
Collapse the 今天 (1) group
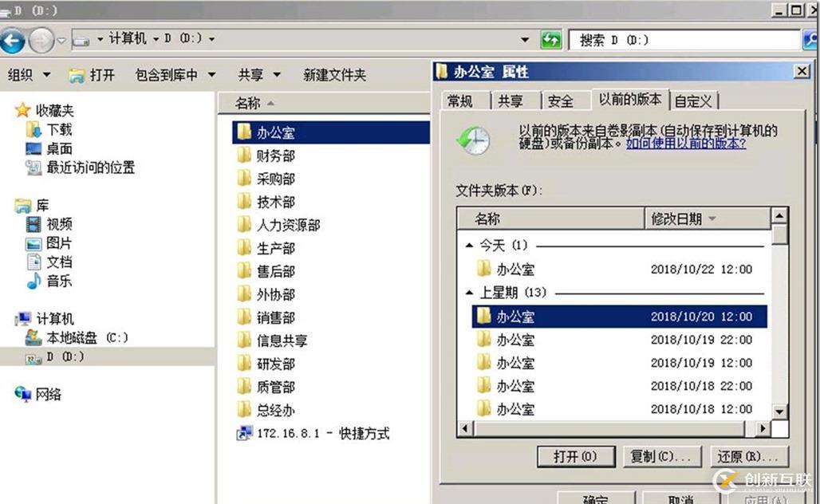coord(468,246)
